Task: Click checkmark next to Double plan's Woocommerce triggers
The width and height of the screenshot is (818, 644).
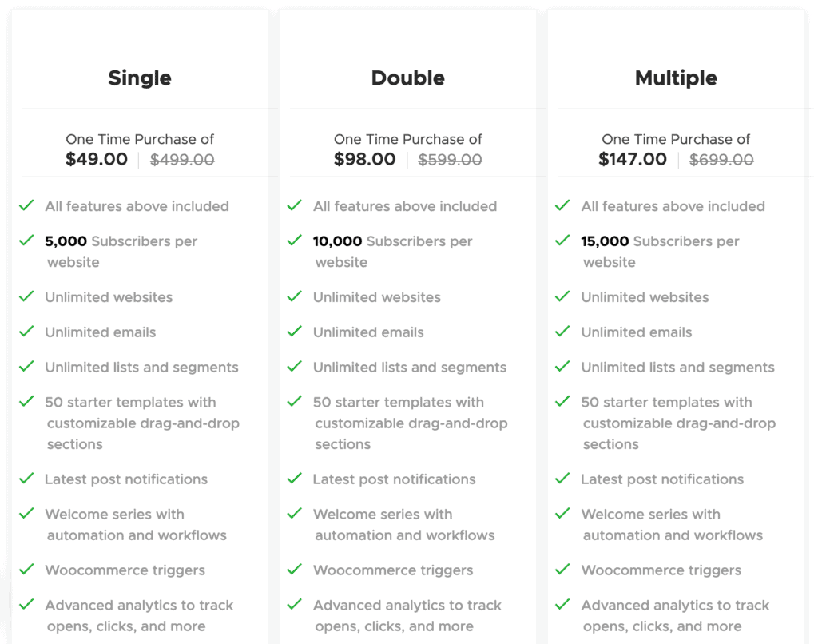Action: click(295, 569)
